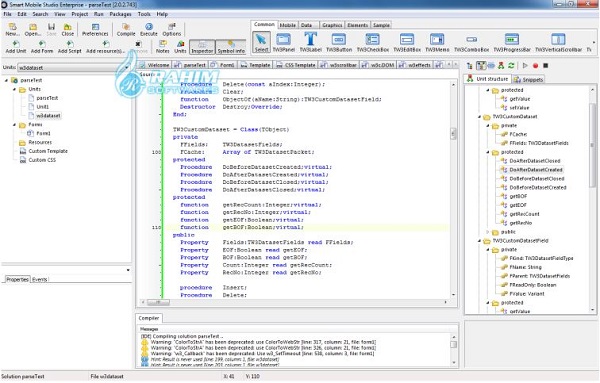Run the project with the Execute icon
The width and height of the screenshot is (600, 383).
pyautogui.click(x=148, y=29)
